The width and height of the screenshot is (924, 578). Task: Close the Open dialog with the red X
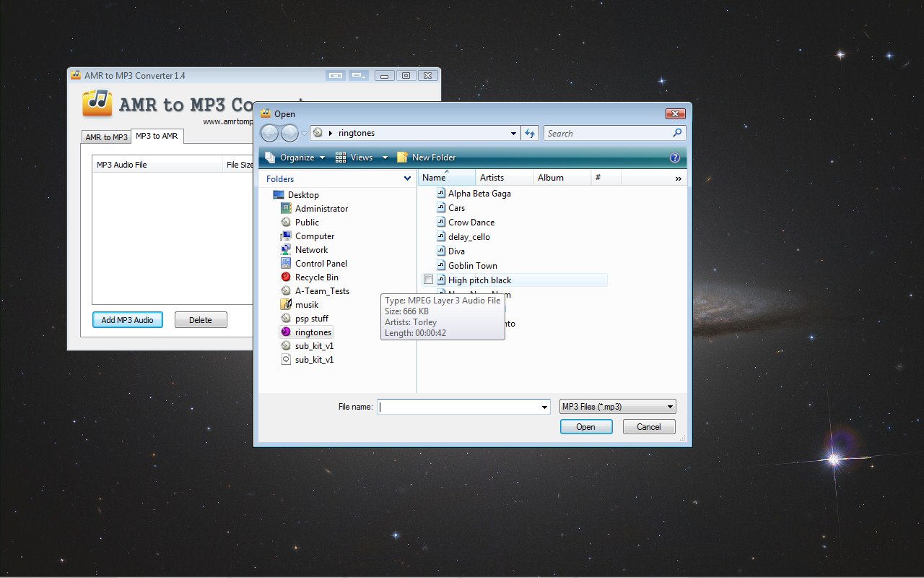675,113
